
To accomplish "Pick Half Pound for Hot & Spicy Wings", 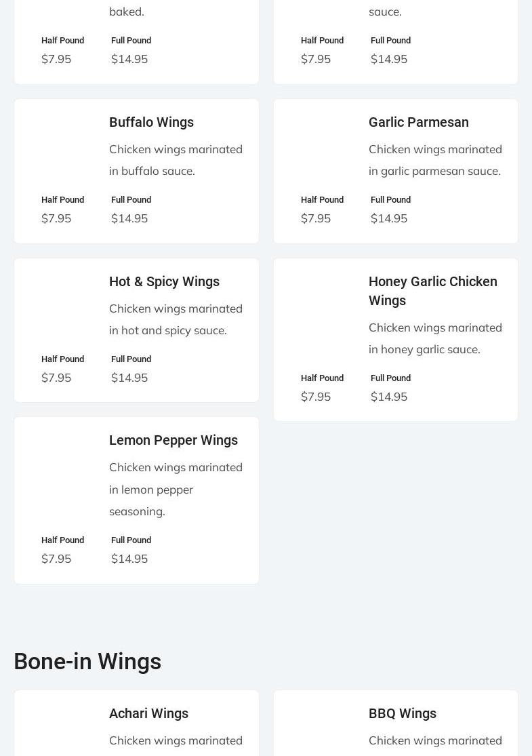I will click(x=56, y=377).
